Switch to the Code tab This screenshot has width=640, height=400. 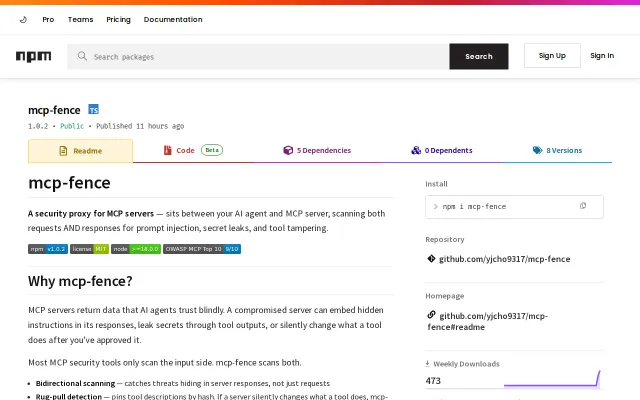193,150
